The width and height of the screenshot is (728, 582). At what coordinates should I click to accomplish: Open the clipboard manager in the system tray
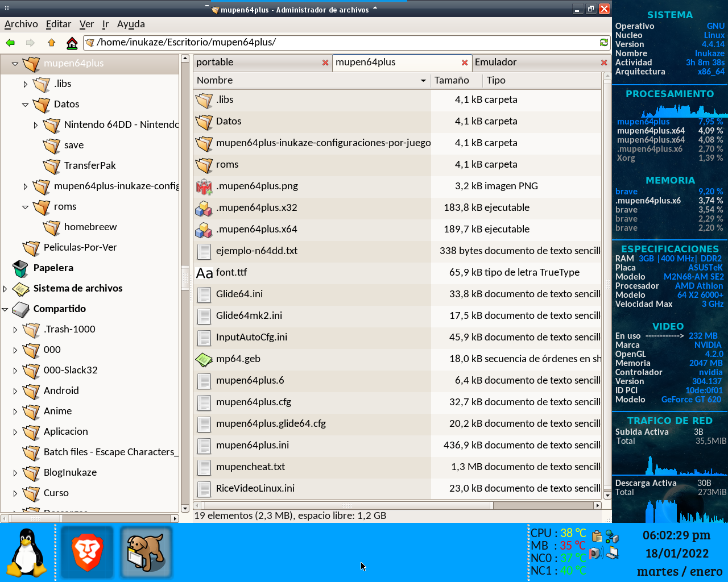pos(596,535)
